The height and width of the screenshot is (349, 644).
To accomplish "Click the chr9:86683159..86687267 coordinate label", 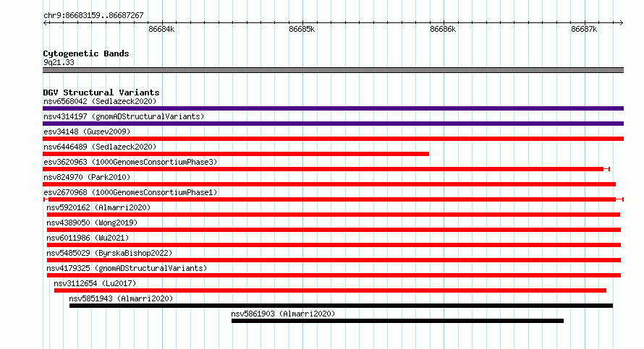I will tap(93, 15).
